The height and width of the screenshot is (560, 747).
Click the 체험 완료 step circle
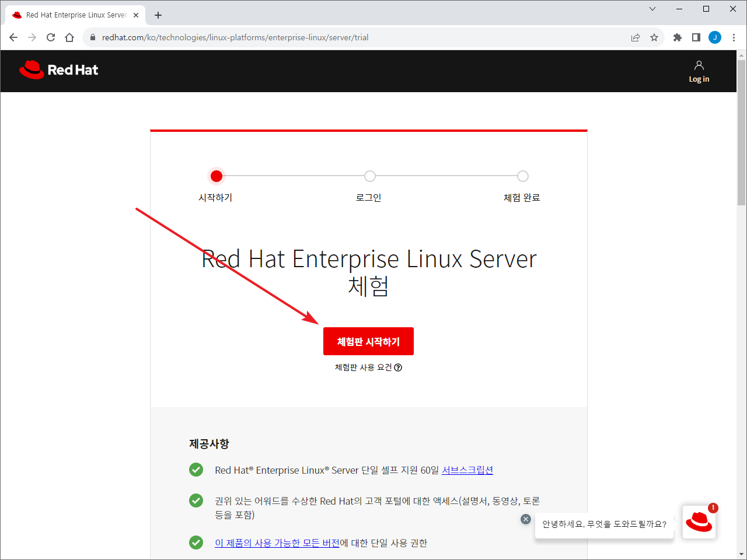click(x=523, y=176)
